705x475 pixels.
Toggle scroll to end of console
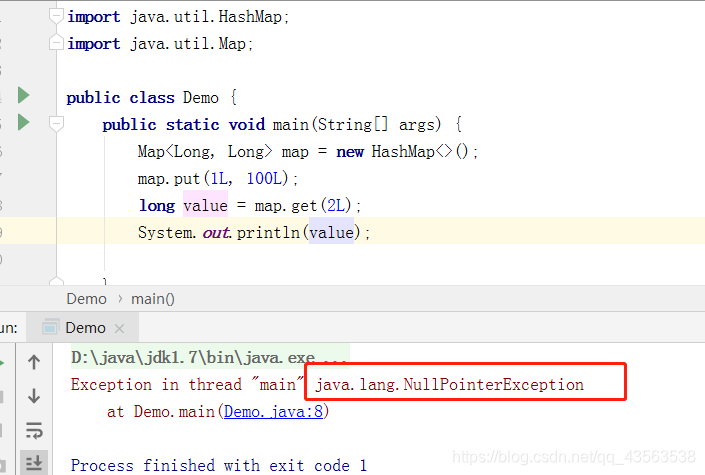34,462
